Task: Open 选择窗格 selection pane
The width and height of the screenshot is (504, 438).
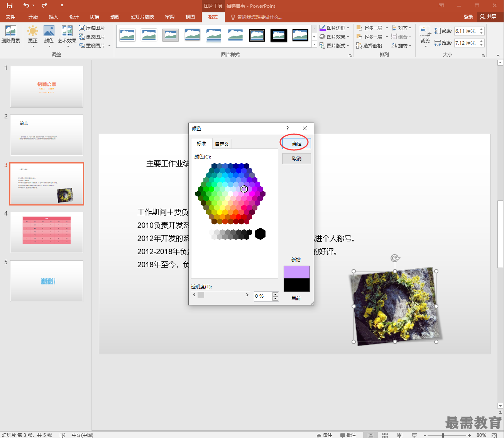Action: coord(369,45)
